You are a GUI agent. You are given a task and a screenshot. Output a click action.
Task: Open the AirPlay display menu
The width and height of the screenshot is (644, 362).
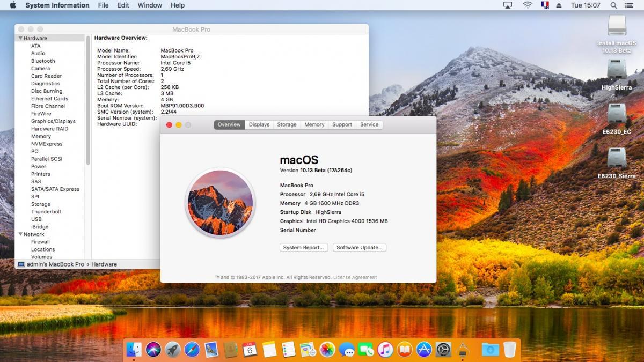(508, 5)
